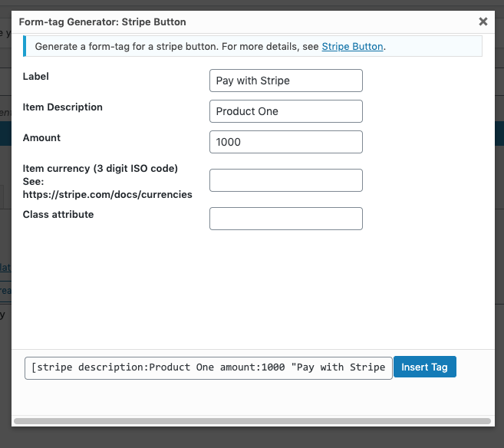Close the Form-tag Generator dialog
This screenshot has width=504, height=448.
point(483,22)
